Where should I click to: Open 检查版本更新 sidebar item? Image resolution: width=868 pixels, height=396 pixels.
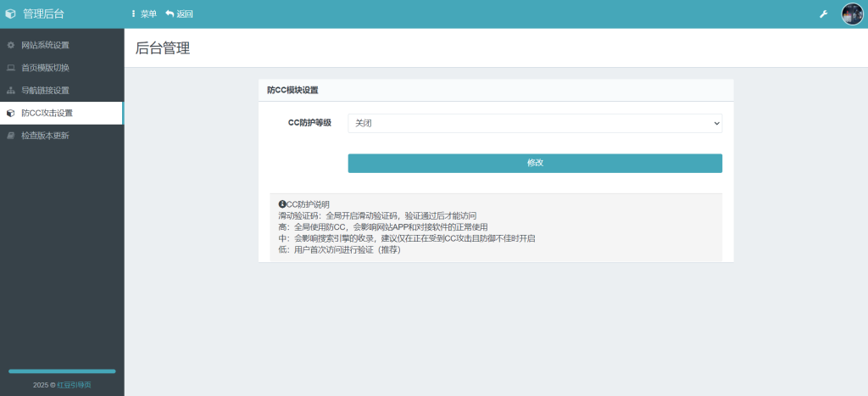[61, 136]
